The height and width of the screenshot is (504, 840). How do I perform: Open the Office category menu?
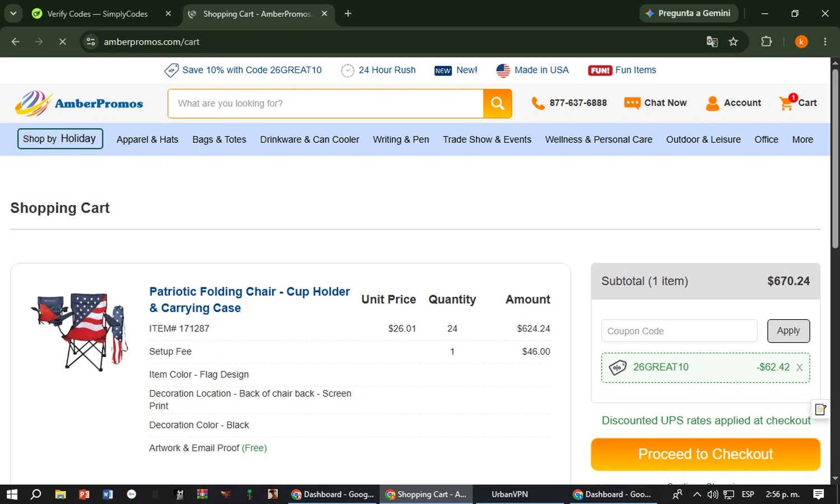(x=766, y=139)
